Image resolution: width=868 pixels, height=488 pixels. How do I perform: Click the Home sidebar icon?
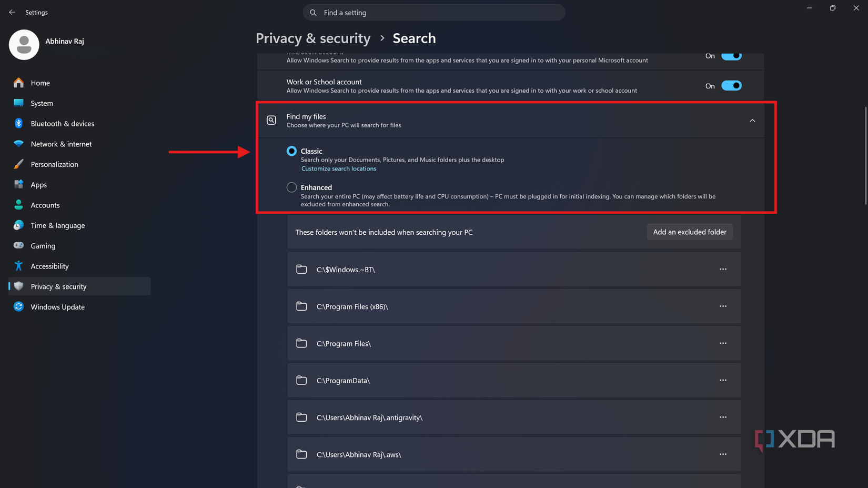point(19,83)
